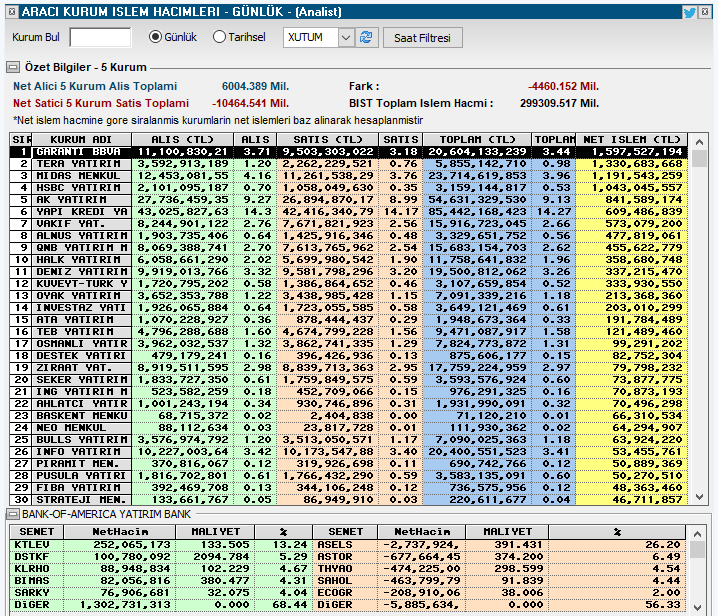Screen dimensions: 718x616
Task: Select the OSMANLI YATIR row
Action: pyautogui.click(x=348, y=343)
